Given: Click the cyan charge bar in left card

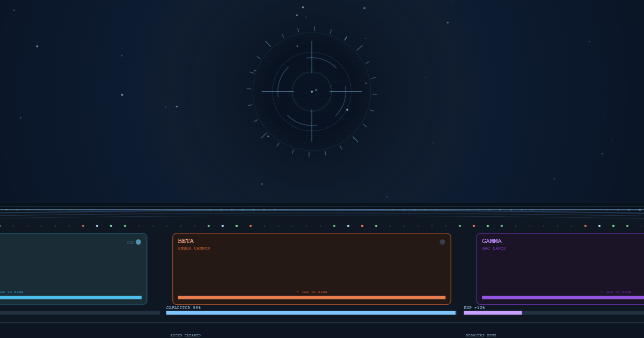Looking at the screenshot, I should tap(71, 297).
